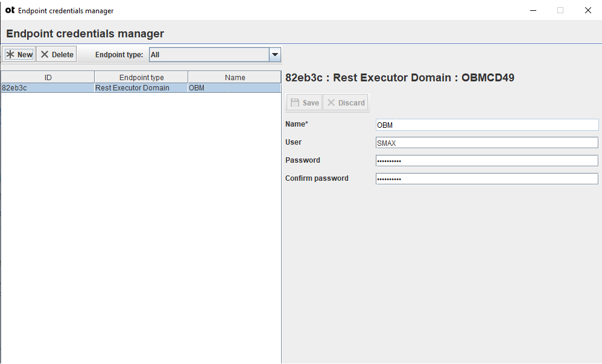Viewport: 602px width, 364px height.
Task: Sort by the Endpoint type column header
Action: 141,77
